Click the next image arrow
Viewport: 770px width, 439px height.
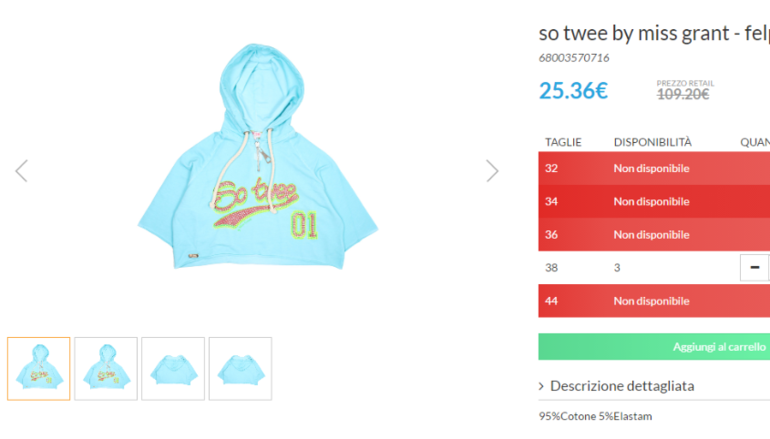click(492, 171)
